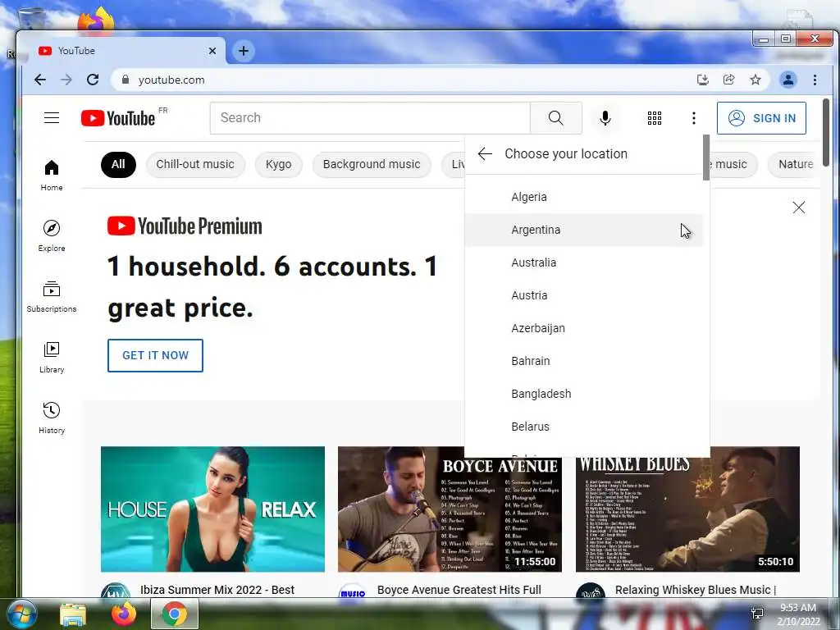The width and height of the screenshot is (840, 630).
Task: Select the Nature chip
Action: click(x=795, y=164)
